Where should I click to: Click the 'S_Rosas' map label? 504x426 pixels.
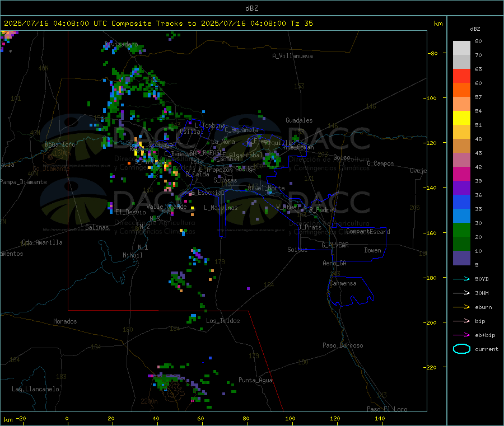pos(225,180)
